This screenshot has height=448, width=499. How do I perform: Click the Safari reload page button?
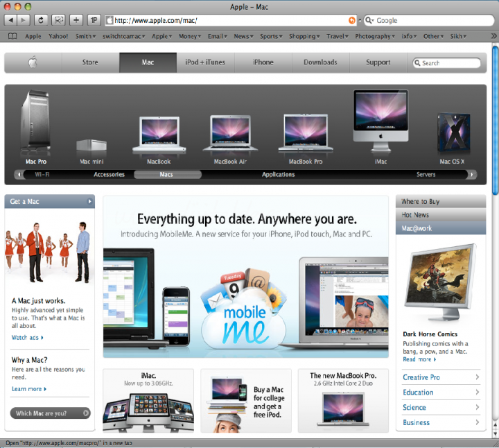[x=41, y=20]
